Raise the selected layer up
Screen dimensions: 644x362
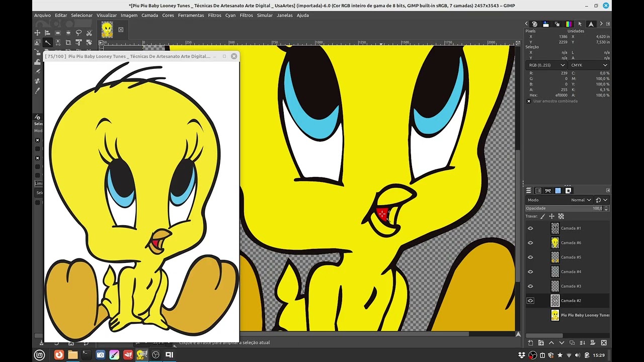551,343
